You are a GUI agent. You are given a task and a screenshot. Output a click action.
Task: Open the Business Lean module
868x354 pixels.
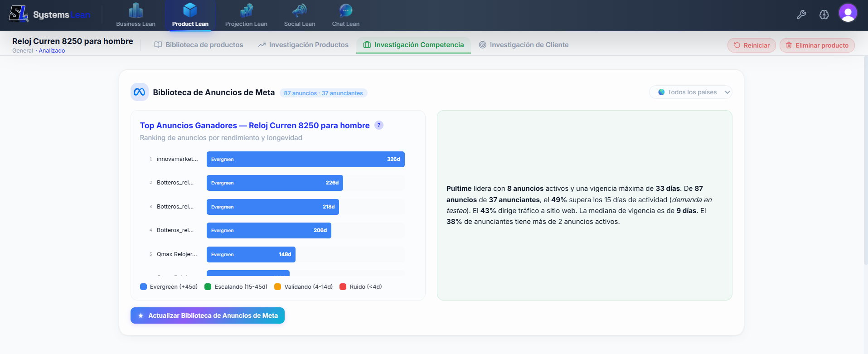136,15
